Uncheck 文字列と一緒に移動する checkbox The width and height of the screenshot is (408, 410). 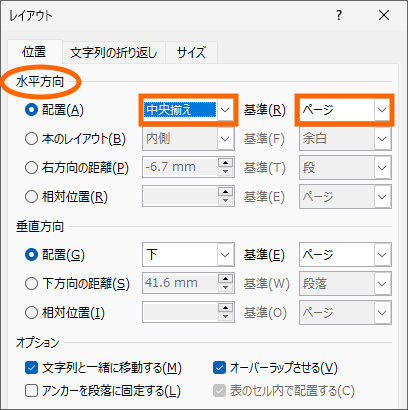point(31,368)
